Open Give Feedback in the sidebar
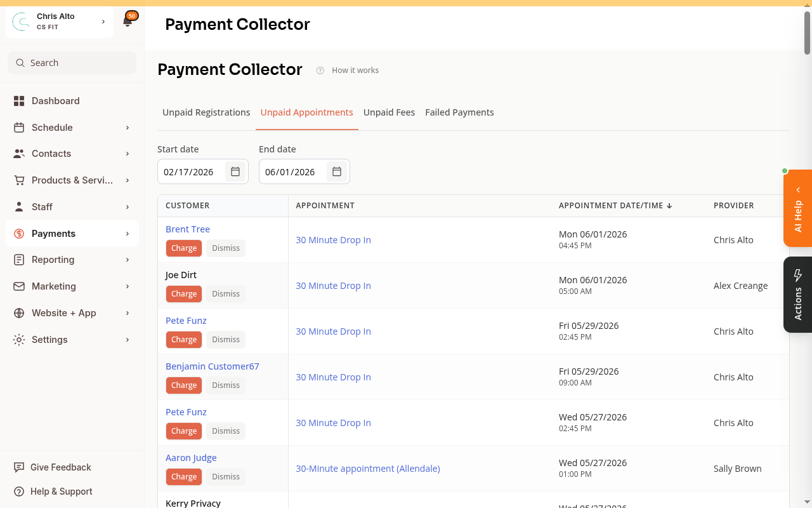The height and width of the screenshot is (508, 812). tap(72, 467)
